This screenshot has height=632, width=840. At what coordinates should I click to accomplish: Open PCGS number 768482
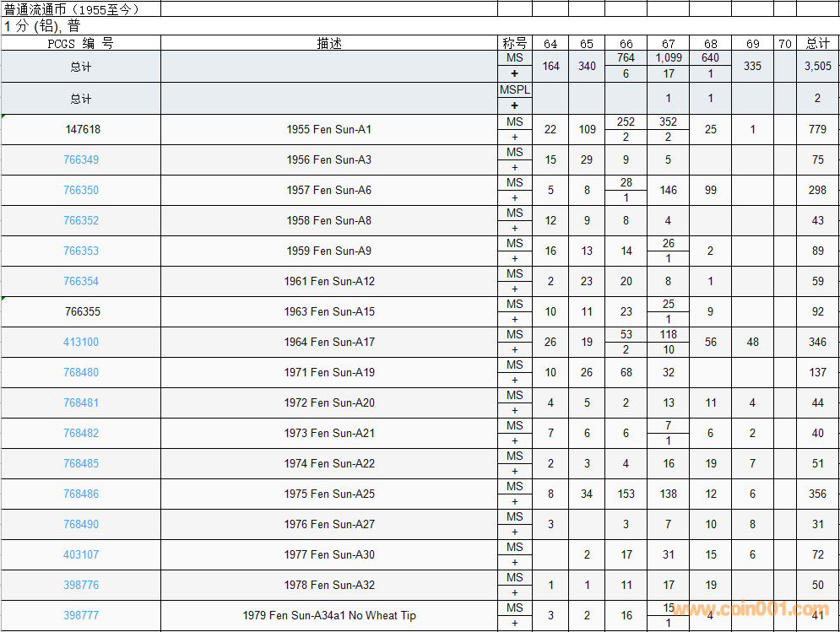click(81, 434)
